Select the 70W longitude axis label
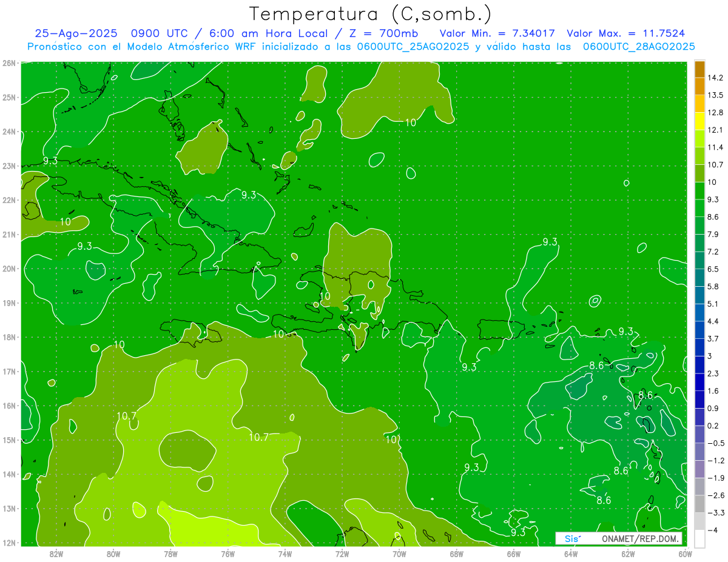This screenshot has width=728, height=562. 399,554
